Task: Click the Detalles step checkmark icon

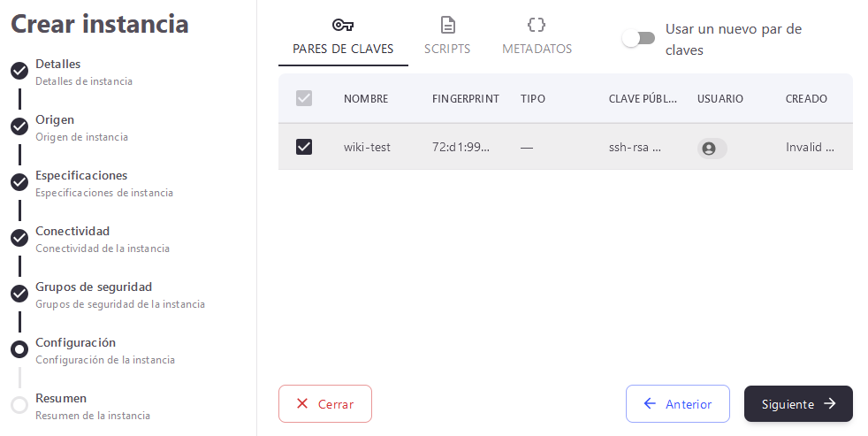Action: tap(19, 71)
